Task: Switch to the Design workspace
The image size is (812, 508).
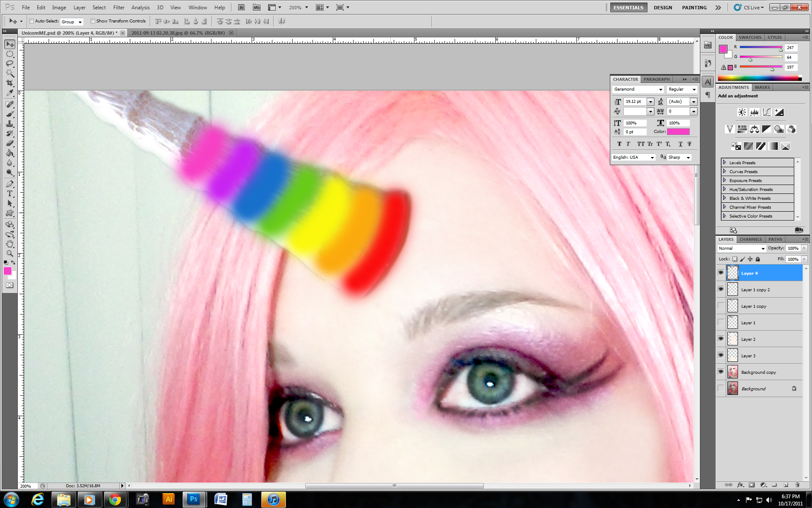Action: click(663, 8)
